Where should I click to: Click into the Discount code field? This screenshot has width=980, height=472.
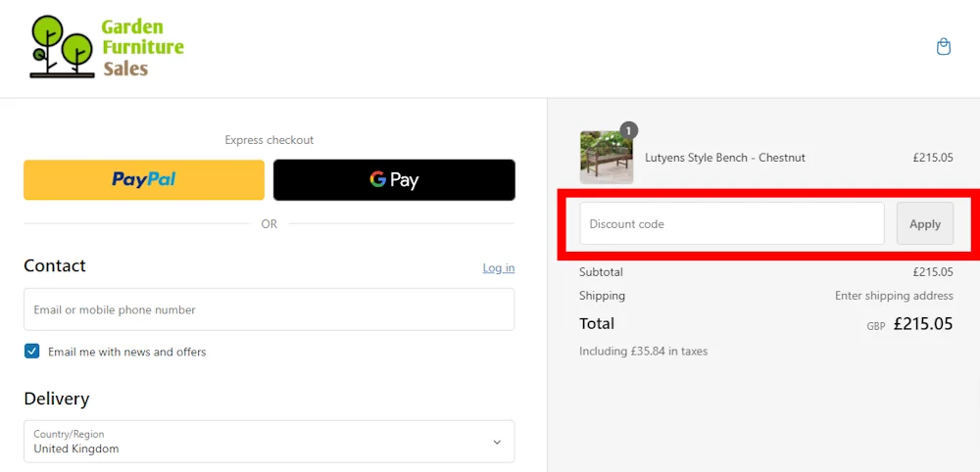pos(732,223)
